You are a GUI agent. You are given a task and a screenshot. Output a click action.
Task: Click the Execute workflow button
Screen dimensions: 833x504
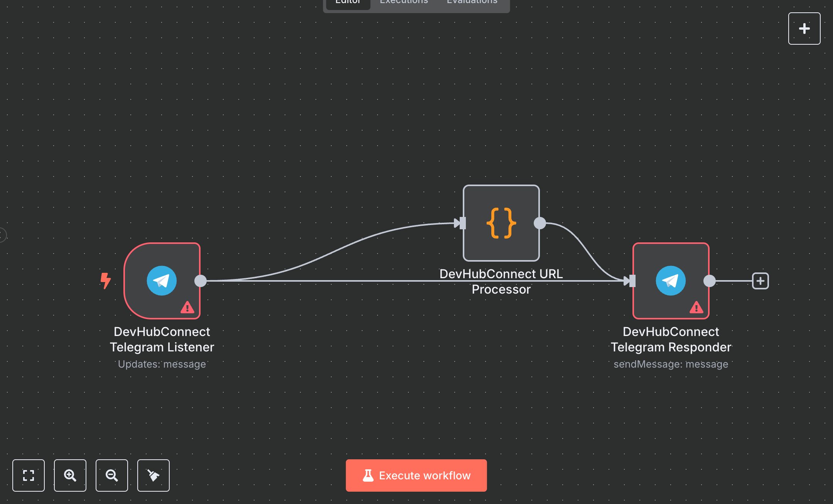coord(416,475)
